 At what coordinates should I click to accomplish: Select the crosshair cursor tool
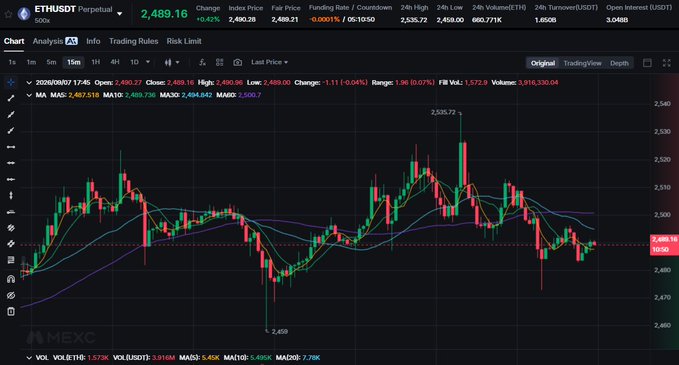click(x=11, y=82)
